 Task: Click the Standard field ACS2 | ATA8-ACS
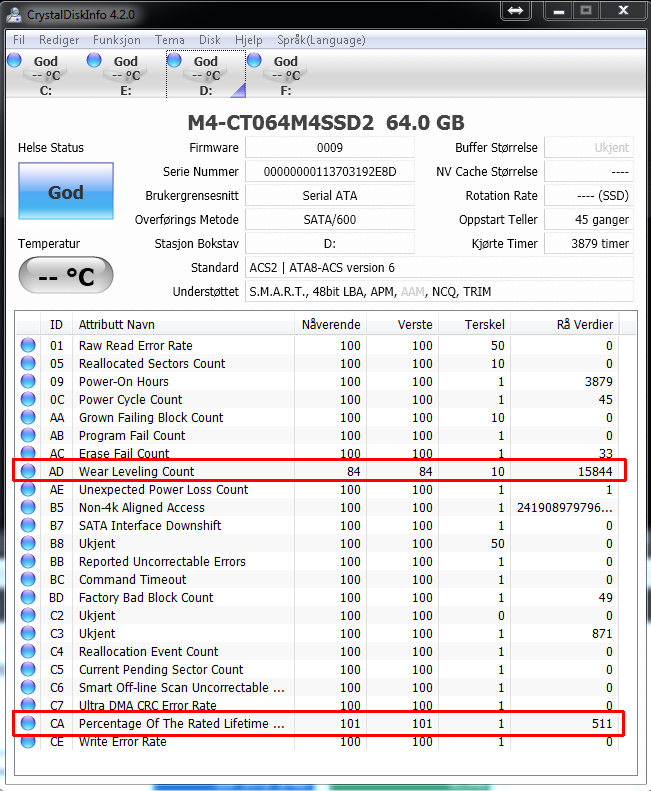click(439, 268)
